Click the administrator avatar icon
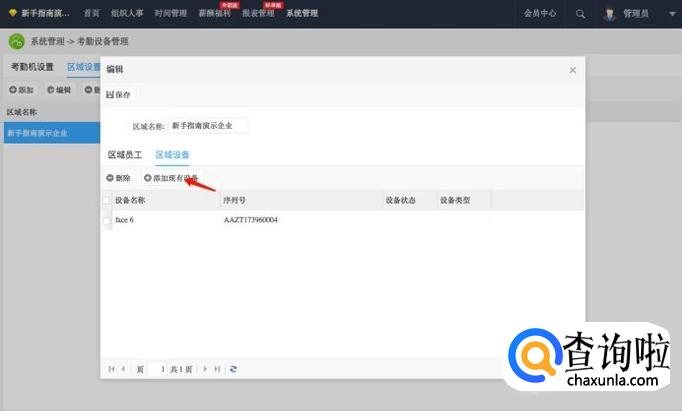 pos(609,14)
